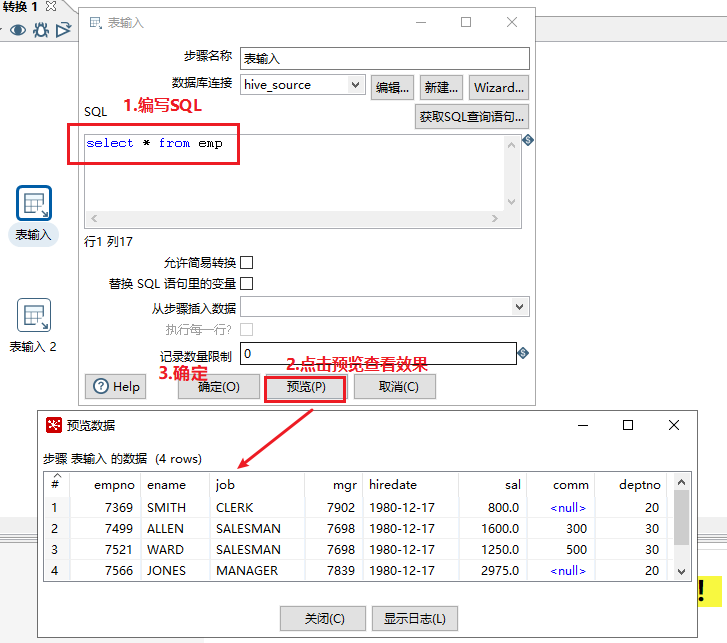Click preview table scroll down arrow
727x643 pixels.
(x=681, y=572)
